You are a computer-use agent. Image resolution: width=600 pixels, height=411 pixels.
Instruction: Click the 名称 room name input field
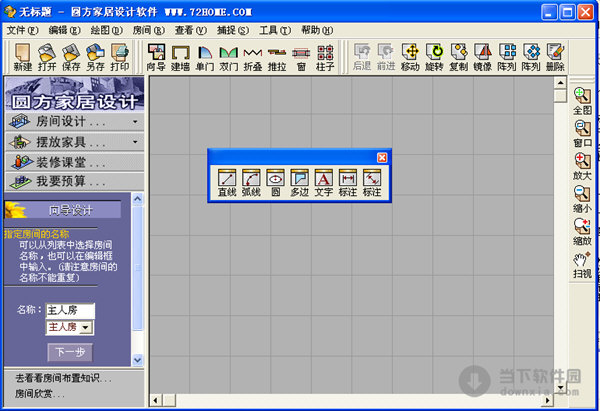point(69,311)
